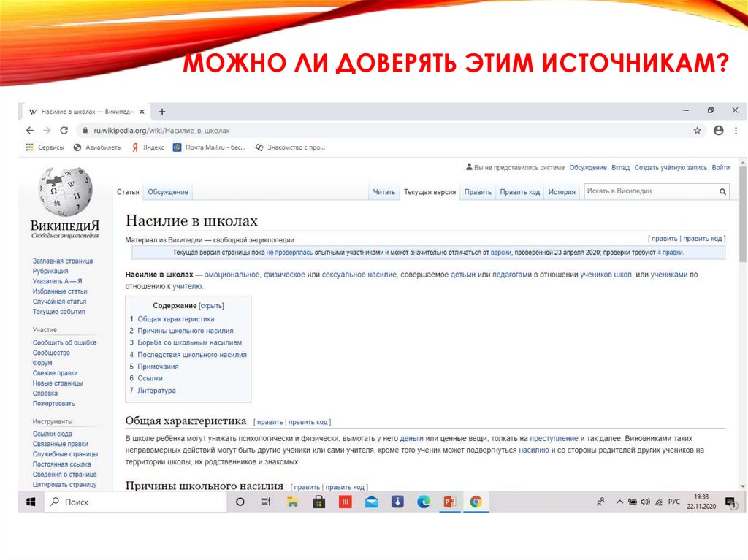Viewport: 748px width, 560px height.
Task: Open 4 правки link in notice
Action: (670, 253)
